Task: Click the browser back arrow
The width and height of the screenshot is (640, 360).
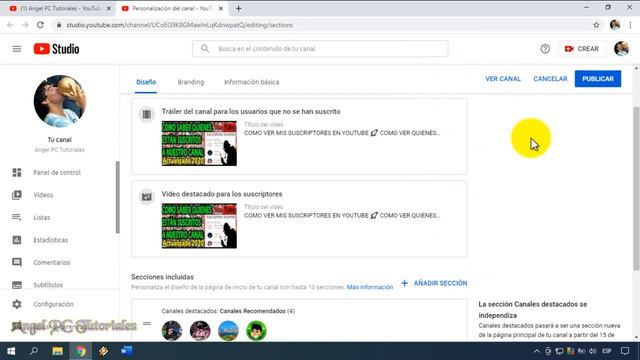Action: coord(10,25)
